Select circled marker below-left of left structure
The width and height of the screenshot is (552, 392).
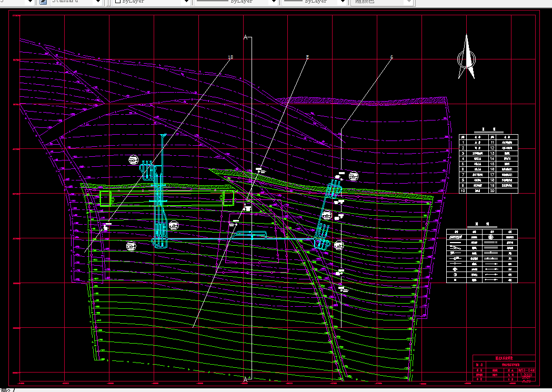(131, 246)
